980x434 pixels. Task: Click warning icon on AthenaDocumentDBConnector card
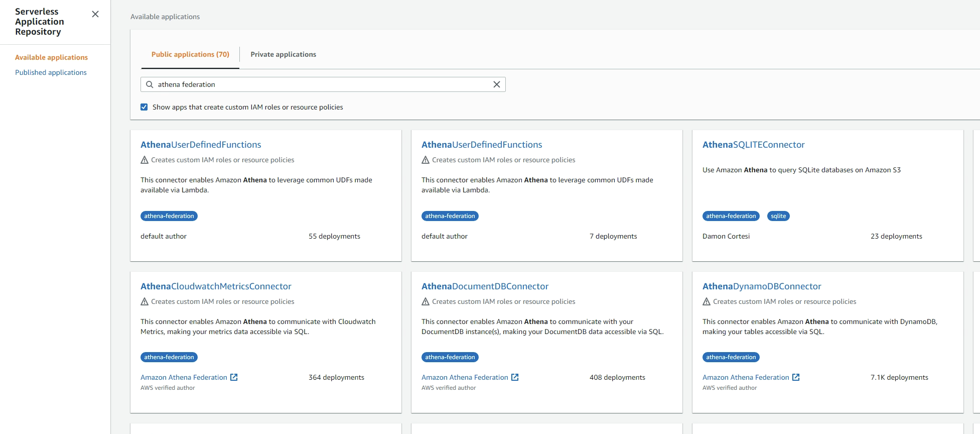click(426, 301)
